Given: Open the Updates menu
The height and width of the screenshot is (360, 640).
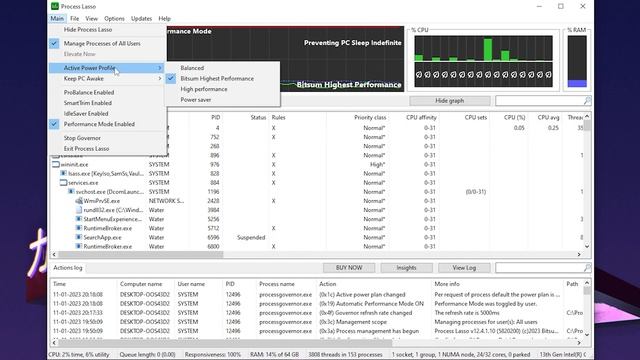Looking at the screenshot, I should point(141,18).
